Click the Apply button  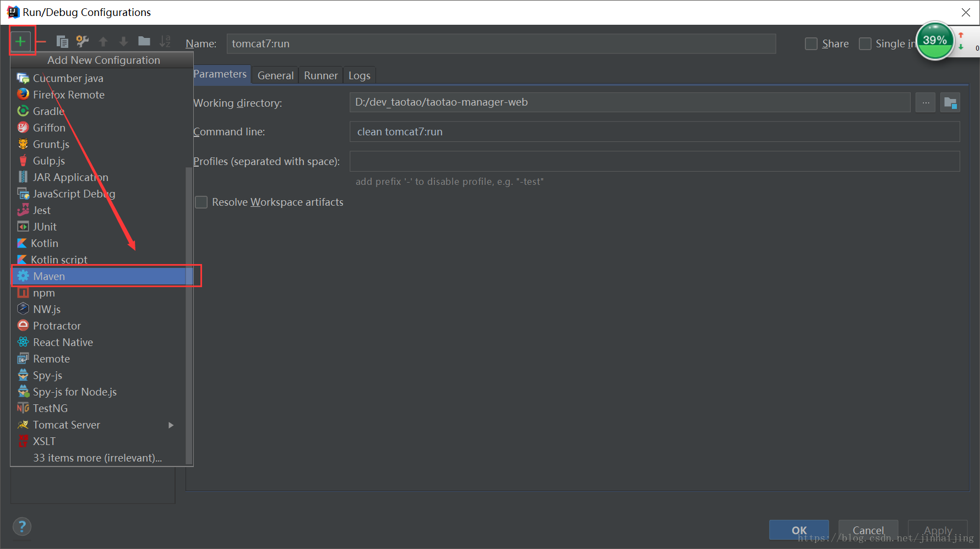pos(938,530)
